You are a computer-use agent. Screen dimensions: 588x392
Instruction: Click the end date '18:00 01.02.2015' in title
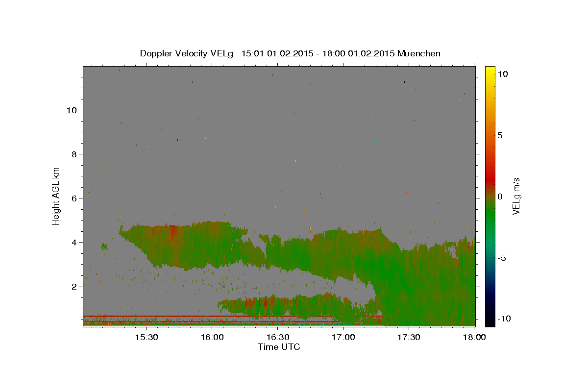click(358, 53)
